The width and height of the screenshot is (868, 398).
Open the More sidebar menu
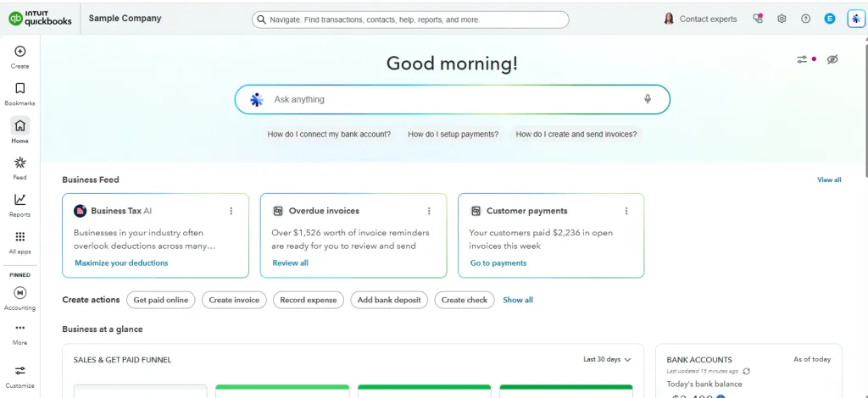pyautogui.click(x=20, y=334)
